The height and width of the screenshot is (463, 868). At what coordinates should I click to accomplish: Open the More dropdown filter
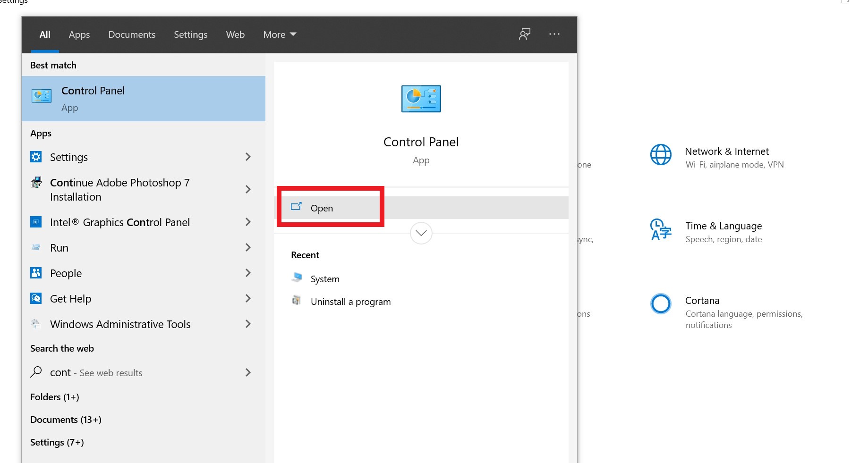pyautogui.click(x=280, y=34)
